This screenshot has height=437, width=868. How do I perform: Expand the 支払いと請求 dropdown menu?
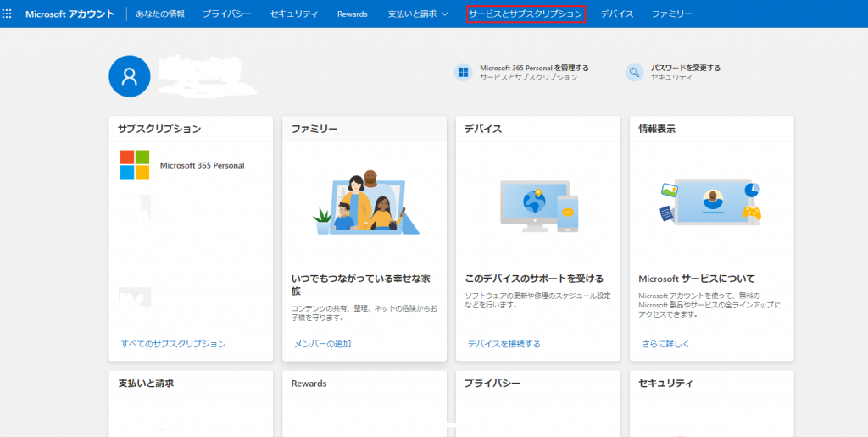click(418, 14)
